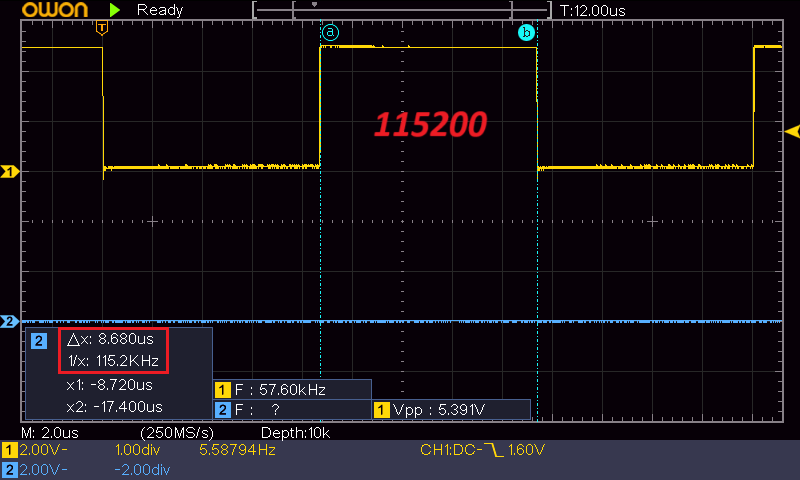Click the channel 2 F : ? measurement
The height and width of the screenshot is (480, 800).
coord(257,410)
